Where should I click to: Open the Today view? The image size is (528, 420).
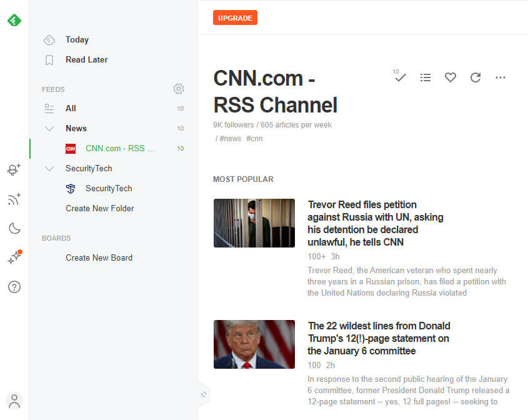[x=77, y=40]
